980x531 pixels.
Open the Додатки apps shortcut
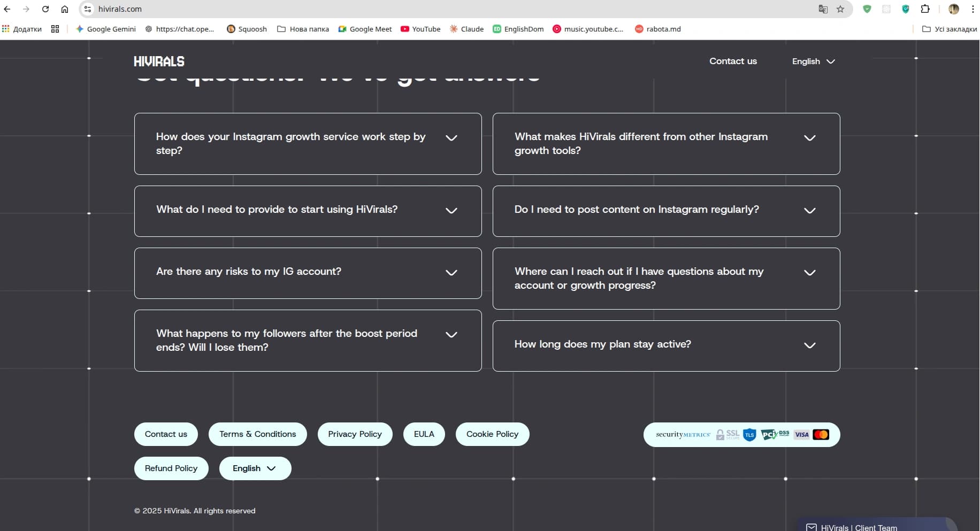pyautogui.click(x=22, y=29)
